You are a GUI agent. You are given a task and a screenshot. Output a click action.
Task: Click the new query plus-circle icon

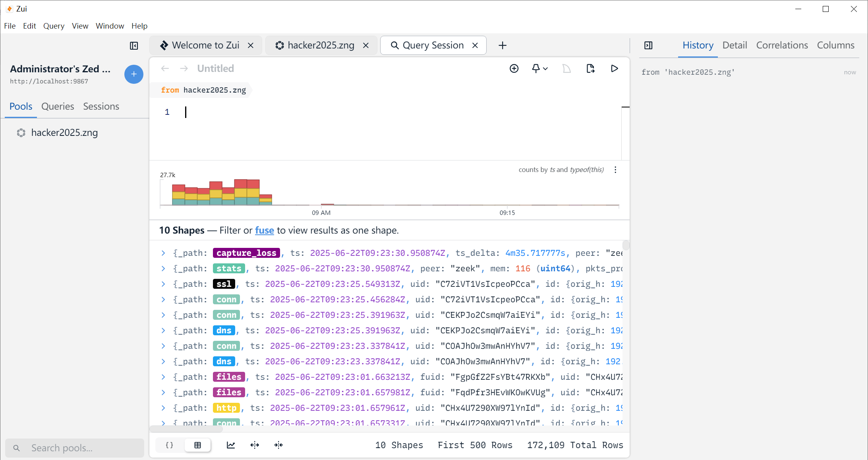tap(514, 69)
